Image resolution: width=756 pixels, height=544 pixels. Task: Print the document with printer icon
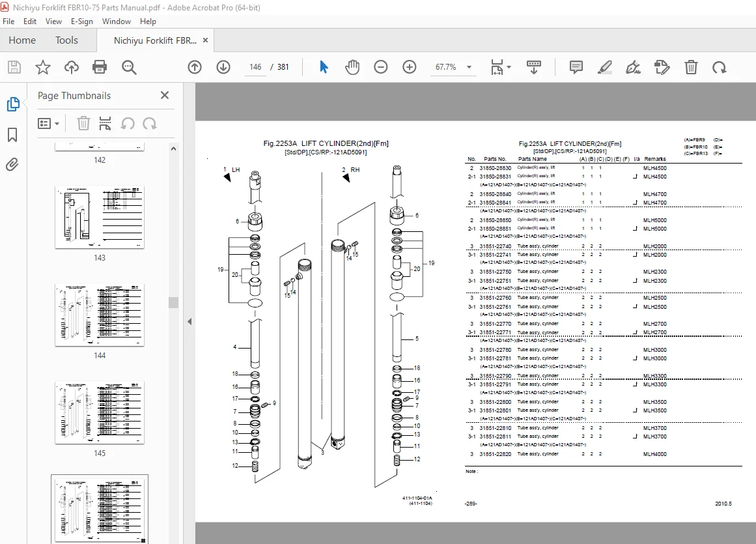point(100,67)
